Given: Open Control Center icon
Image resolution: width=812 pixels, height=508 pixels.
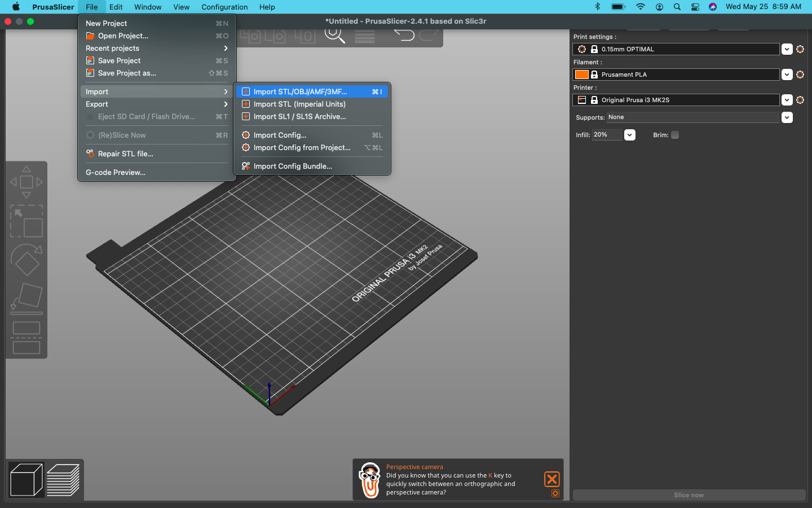Looking at the screenshot, I should [695, 7].
